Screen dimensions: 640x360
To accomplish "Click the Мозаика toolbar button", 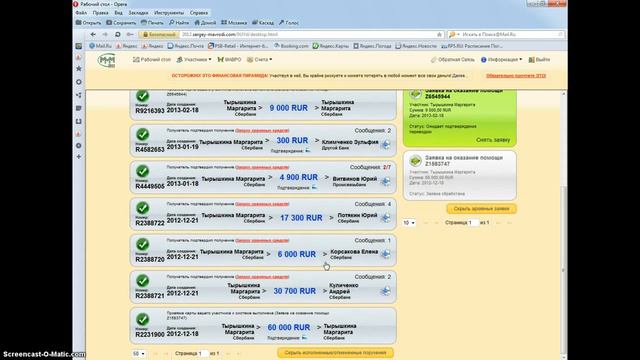I will (x=234, y=23).
